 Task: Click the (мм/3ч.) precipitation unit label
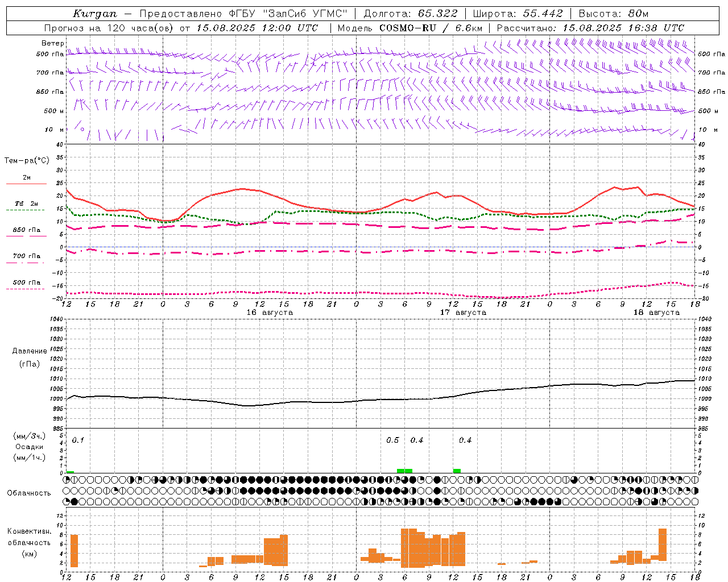pyautogui.click(x=30, y=436)
